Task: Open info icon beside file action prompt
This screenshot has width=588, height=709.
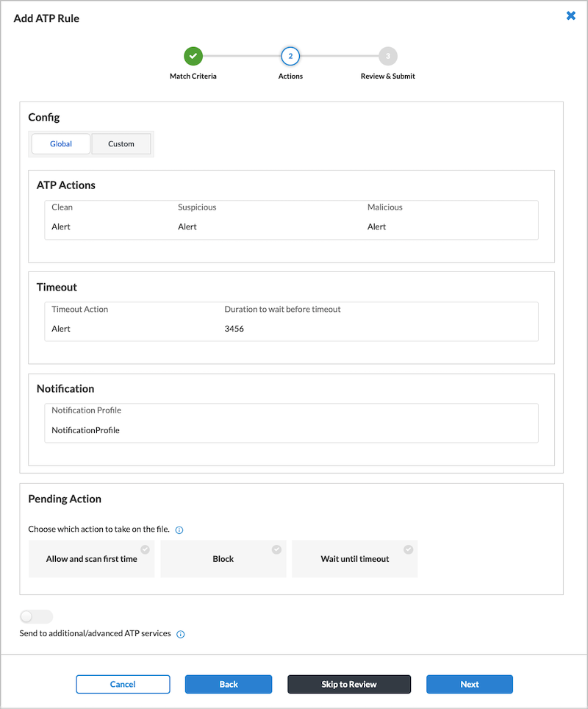Action: click(x=179, y=530)
